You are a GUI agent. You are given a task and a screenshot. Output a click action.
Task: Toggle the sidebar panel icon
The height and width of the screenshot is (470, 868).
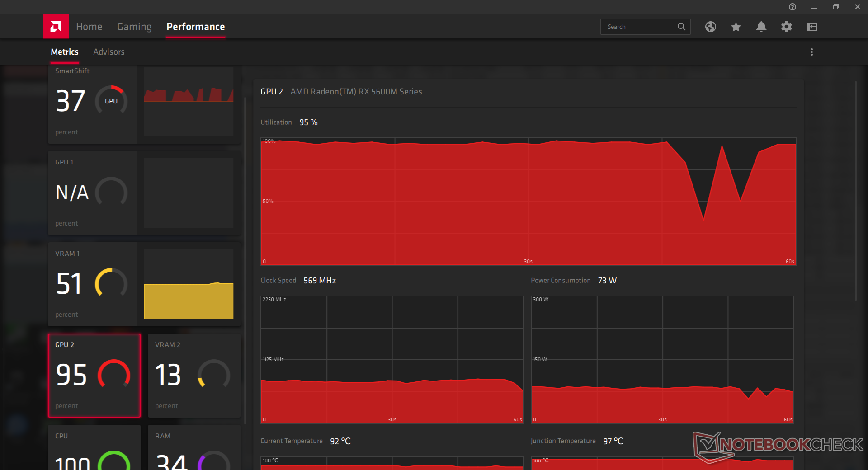(812, 27)
